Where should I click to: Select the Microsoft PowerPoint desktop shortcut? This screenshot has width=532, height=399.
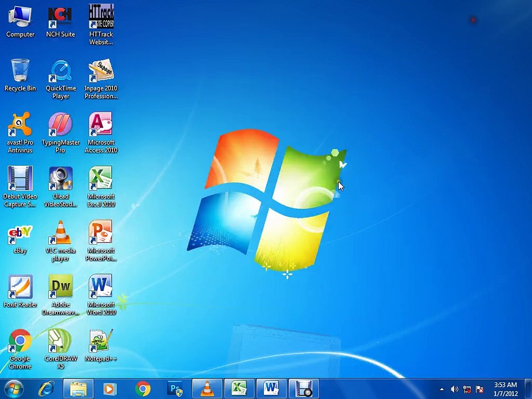point(101,241)
